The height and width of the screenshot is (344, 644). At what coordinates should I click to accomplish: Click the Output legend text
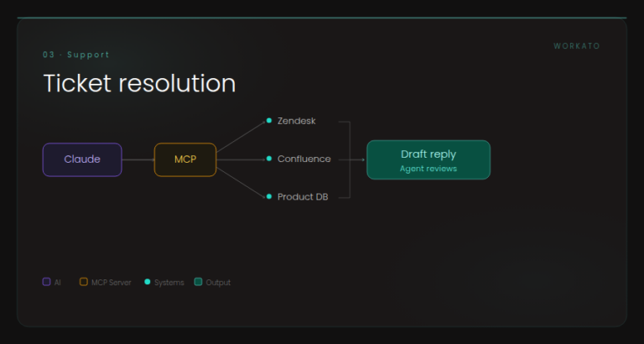(218, 283)
